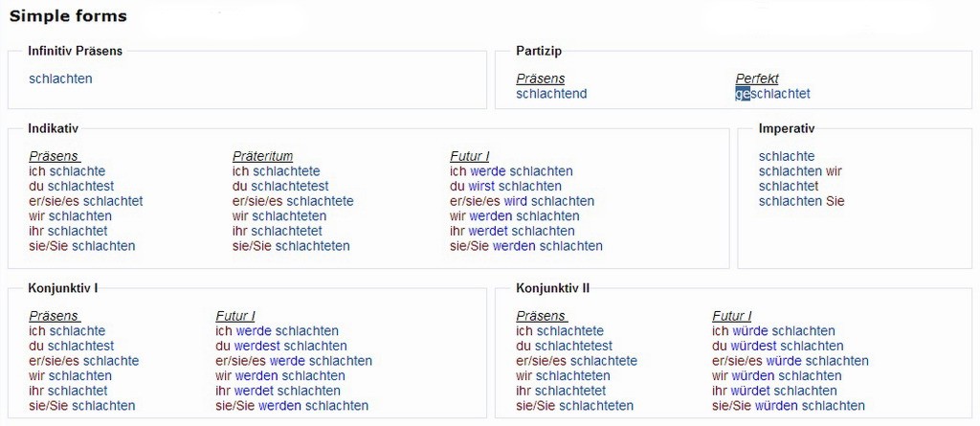Image resolution: width=980 pixels, height=426 pixels.
Task: Click imperative "schlachten wir"
Action: click(x=800, y=171)
